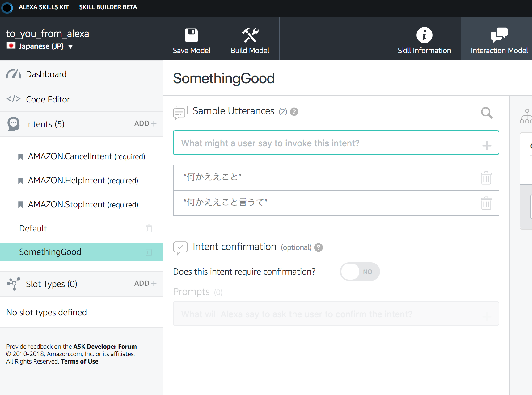Click the "何かええこと言うて" utterance text

pos(225,202)
